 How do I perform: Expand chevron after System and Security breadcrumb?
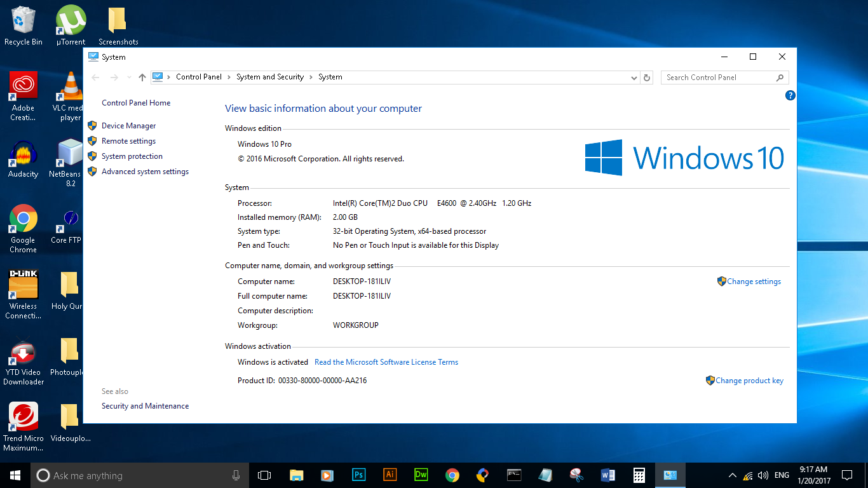311,77
